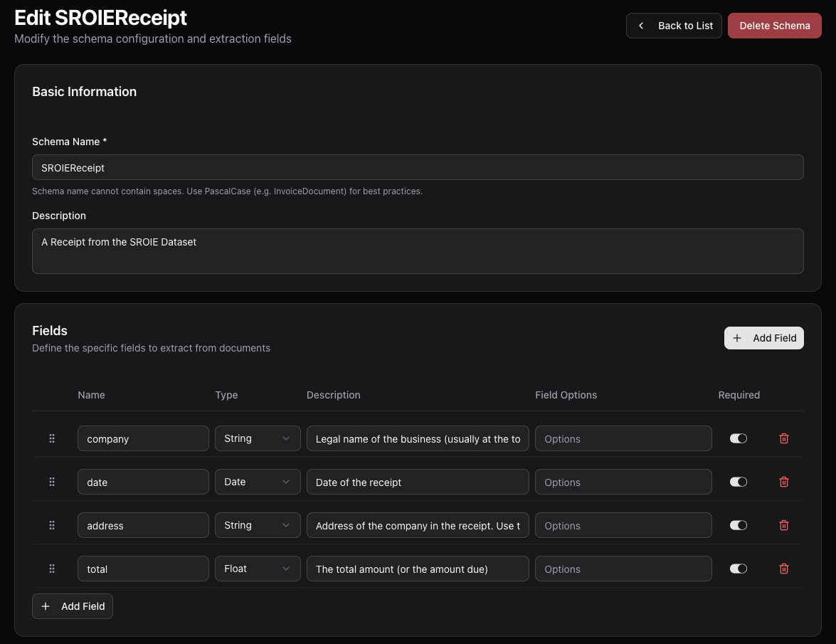This screenshot has width=836, height=644.
Task: Click the 'Description' column header in fields table
Action: [x=333, y=395]
